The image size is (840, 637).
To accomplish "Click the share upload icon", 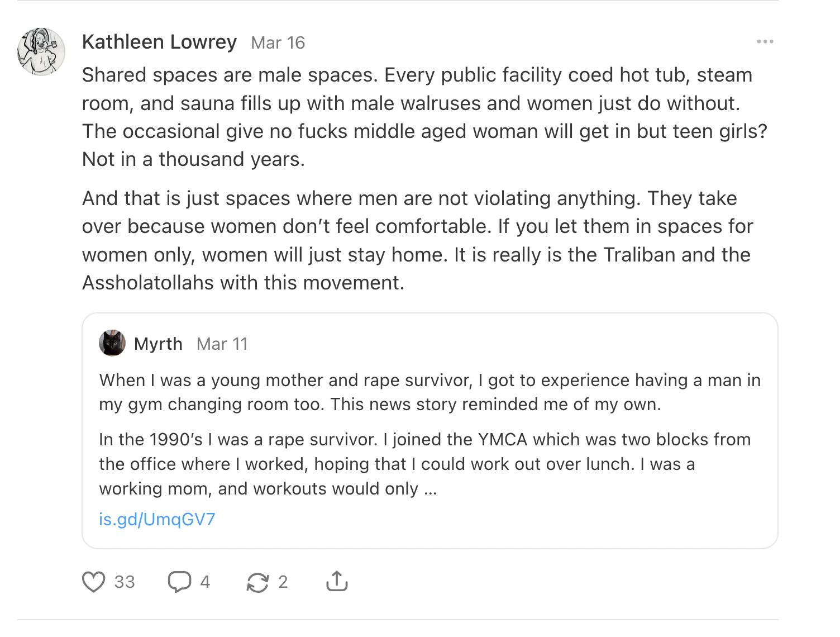I will pos(337,581).
